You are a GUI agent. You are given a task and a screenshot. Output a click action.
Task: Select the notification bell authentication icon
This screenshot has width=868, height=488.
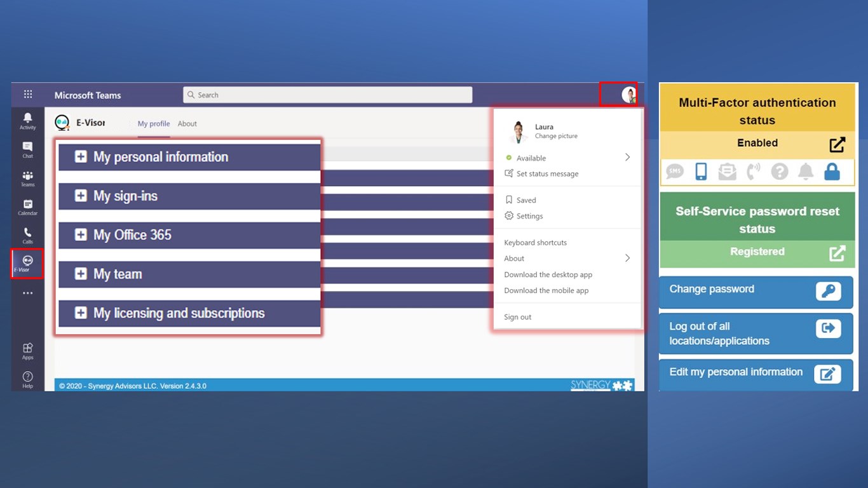coord(806,172)
